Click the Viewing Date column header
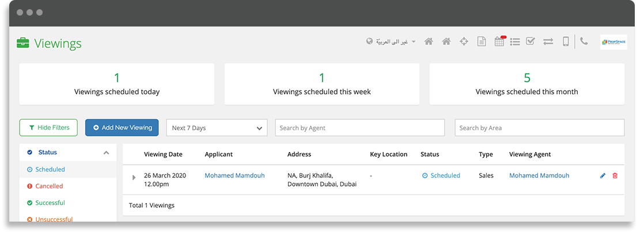Viewport: 644px width, 232px height. coord(163,154)
